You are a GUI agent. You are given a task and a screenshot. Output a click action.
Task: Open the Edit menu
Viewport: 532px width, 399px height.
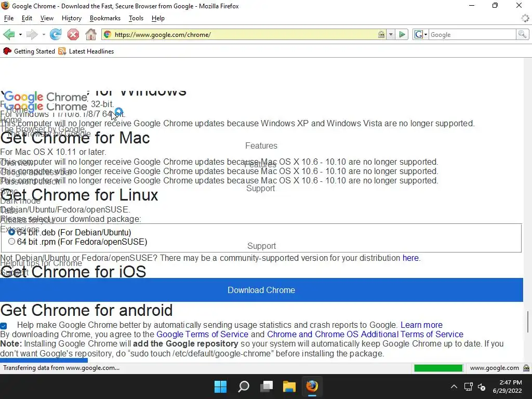pos(27,18)
